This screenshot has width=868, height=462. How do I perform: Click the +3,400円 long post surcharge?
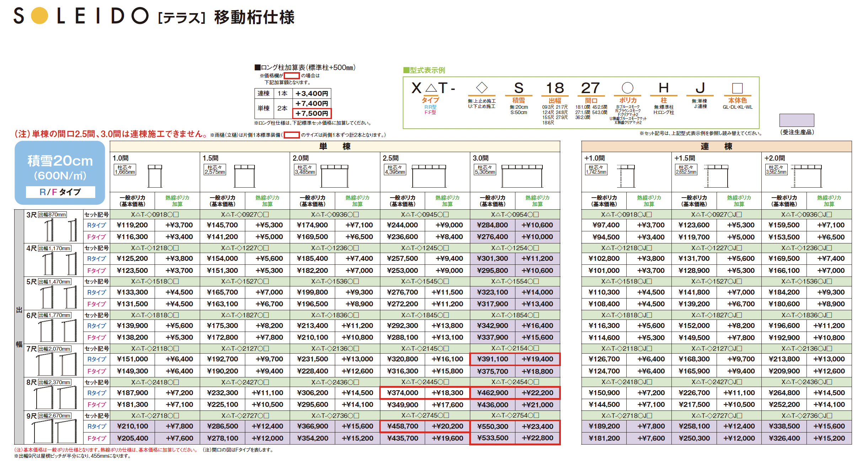click(x=312, y=93)
